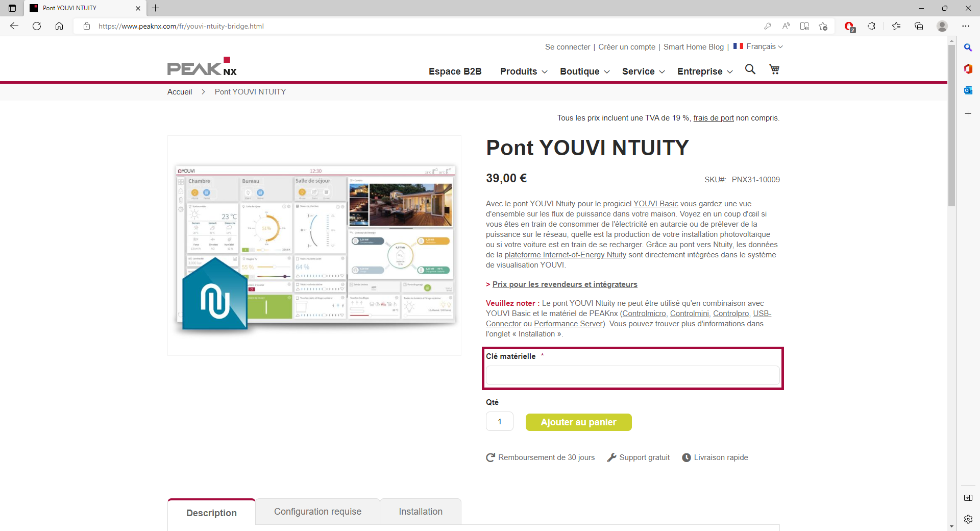
Task: Open the shopping cart icon
Action: pyautogui.click(x=774, y=69)
